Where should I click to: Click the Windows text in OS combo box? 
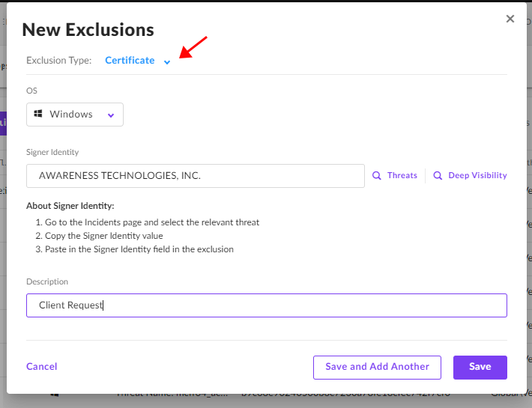point(71,115)
